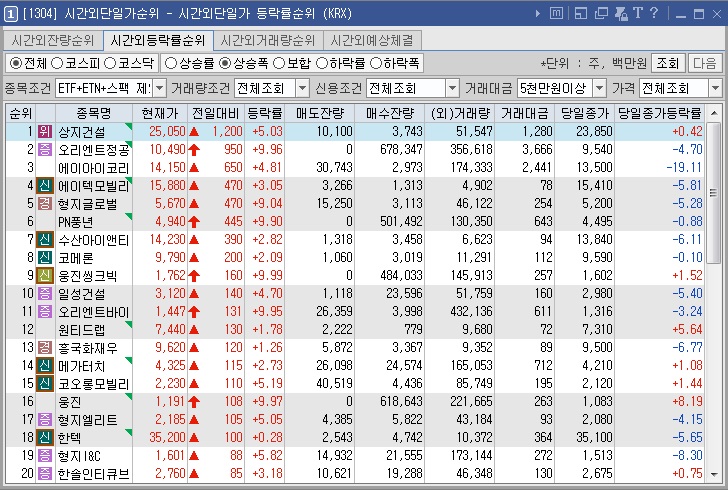728x490 pixels.
Task: Click the 당일종가 column header
Action: 585,113
